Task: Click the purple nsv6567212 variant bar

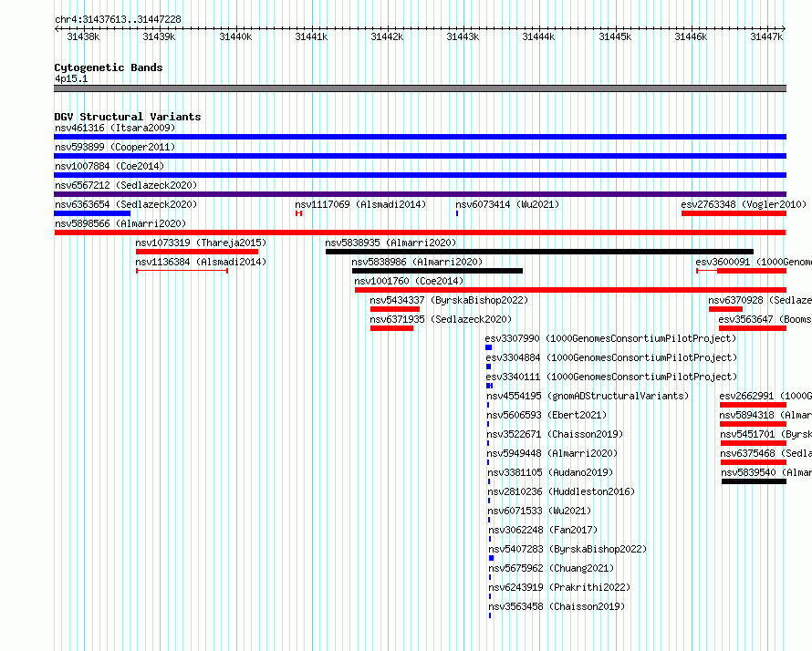Action: coord(420,194)
